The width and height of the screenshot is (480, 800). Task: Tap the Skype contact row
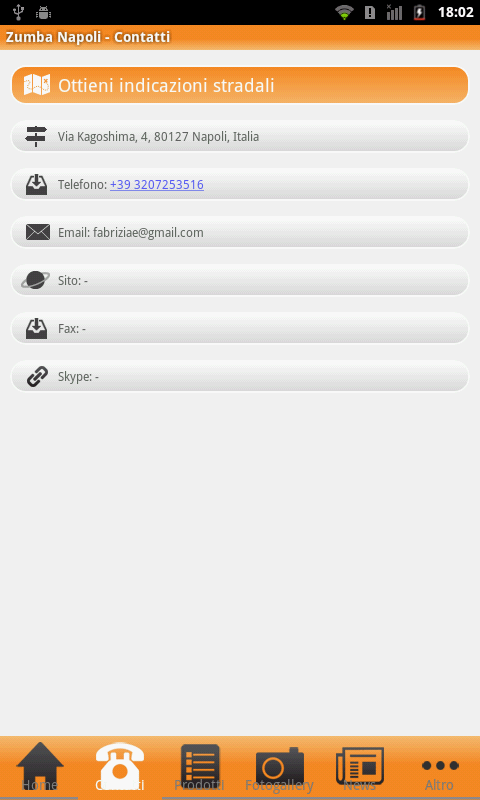(240, 376)
